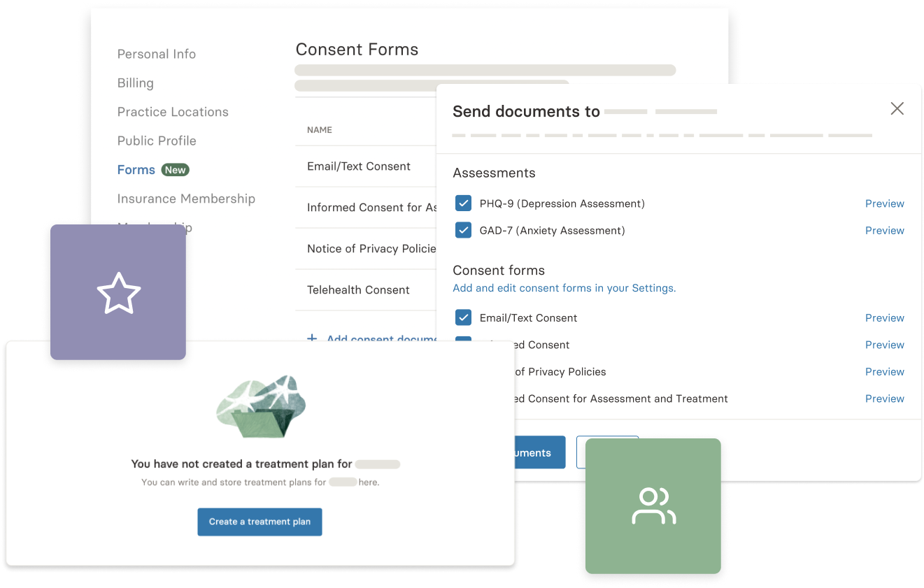Click Create a treatment plan
This screenshot has width=924, height=588.
point(260,522)
